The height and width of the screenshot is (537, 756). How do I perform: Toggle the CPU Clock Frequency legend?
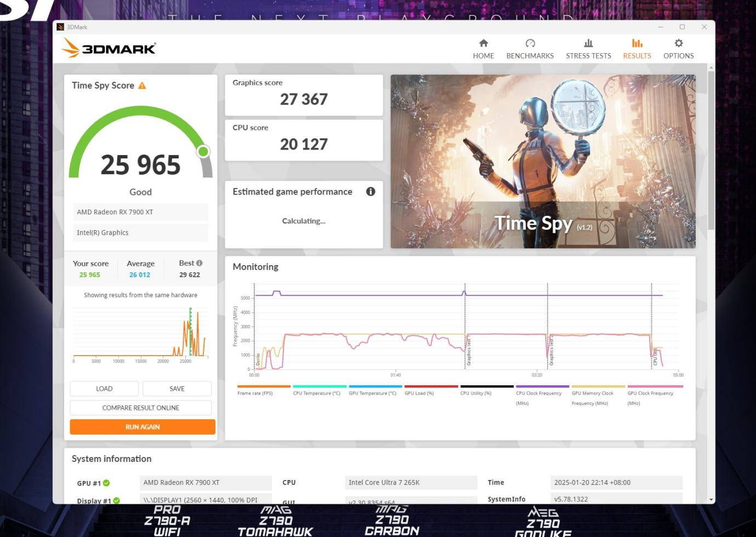pos(543,396)
